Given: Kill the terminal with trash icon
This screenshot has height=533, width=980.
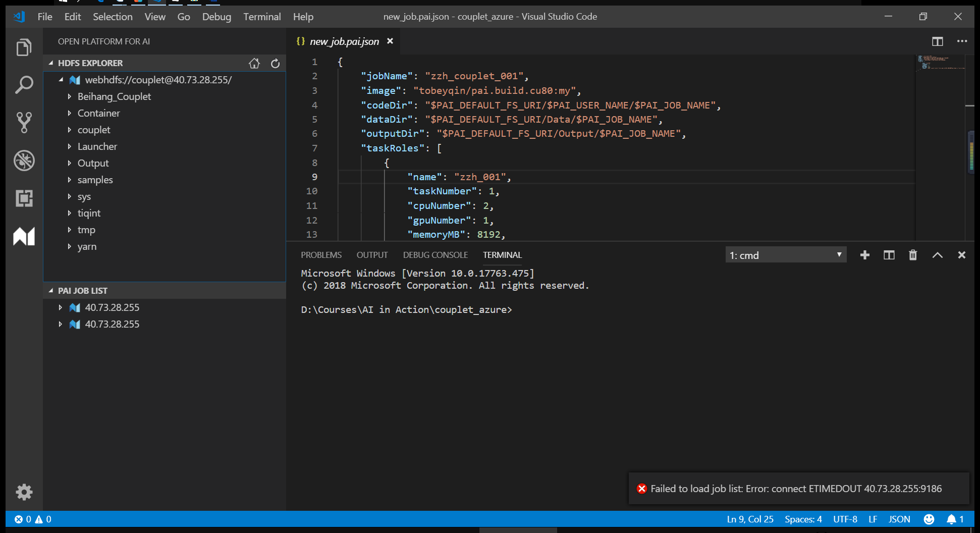Looking at the screenshot, I should [x=913, y=255].
